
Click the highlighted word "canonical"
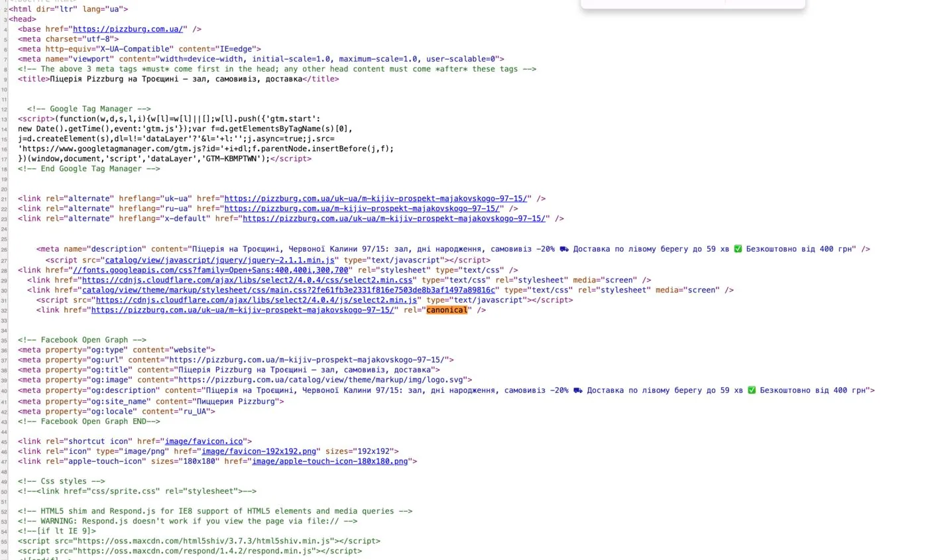[x=447, y=310]
